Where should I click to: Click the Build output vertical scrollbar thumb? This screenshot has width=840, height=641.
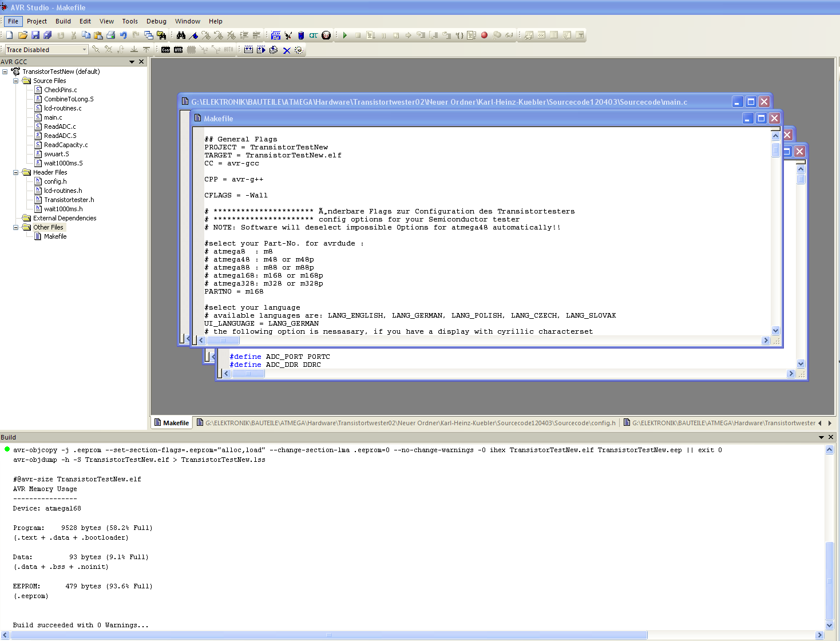coord(829,580)
